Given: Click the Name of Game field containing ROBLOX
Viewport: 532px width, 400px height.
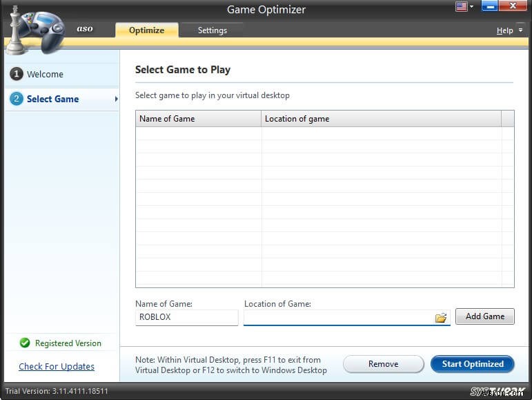Looking at the screenshot, I should (186, 317).
